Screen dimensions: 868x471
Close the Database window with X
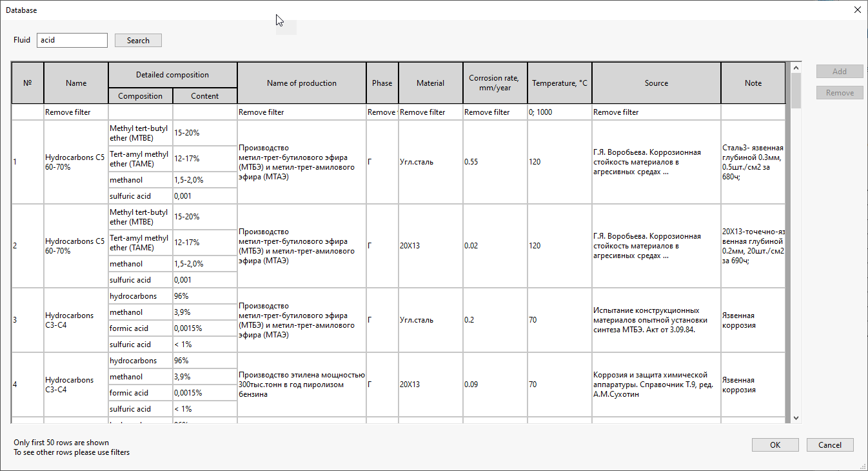tap(857, 10)
